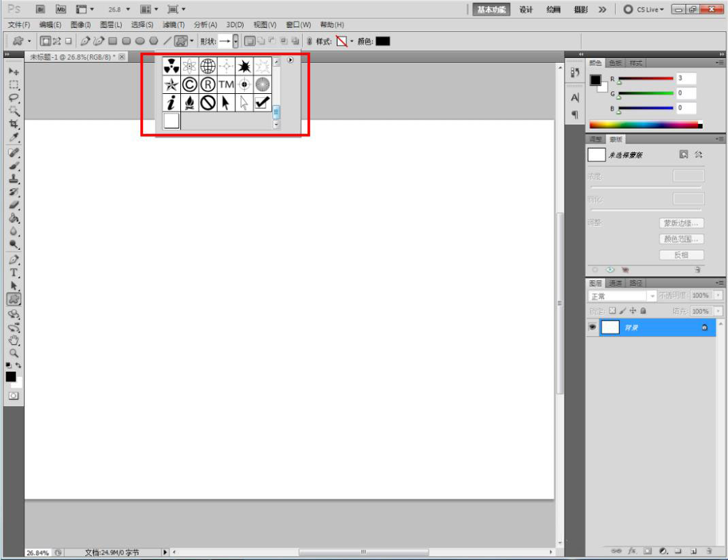The width and height of the screenshot is (728, 560).
Task: Toggle lock position in Layers panel
Action: (x=632, y=311)
